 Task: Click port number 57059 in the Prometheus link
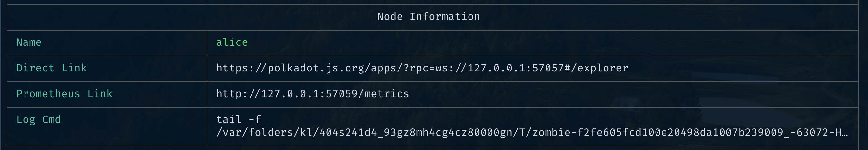(341, 94)
